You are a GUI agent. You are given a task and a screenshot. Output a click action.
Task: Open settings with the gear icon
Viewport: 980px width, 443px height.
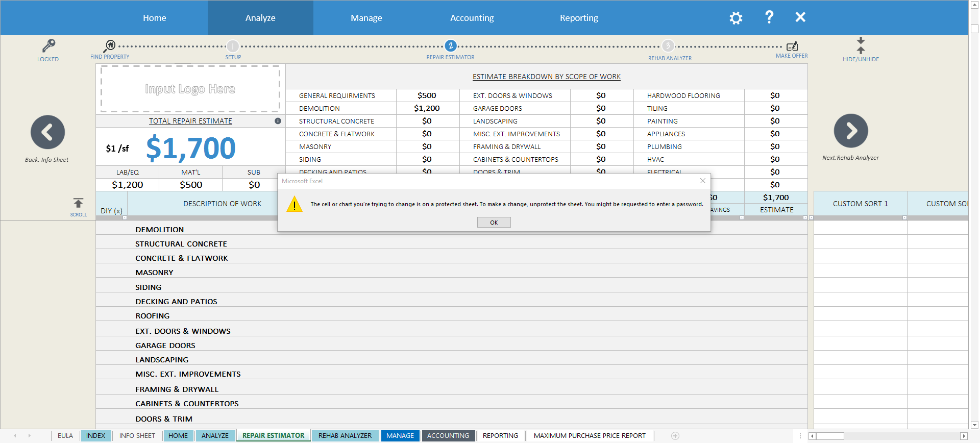(x=736, y=18)
